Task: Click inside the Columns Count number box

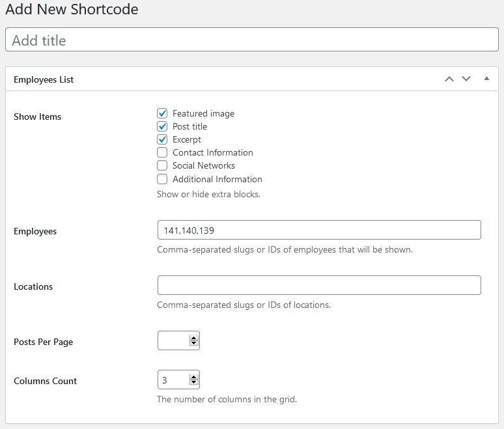Action: (174, 380)
